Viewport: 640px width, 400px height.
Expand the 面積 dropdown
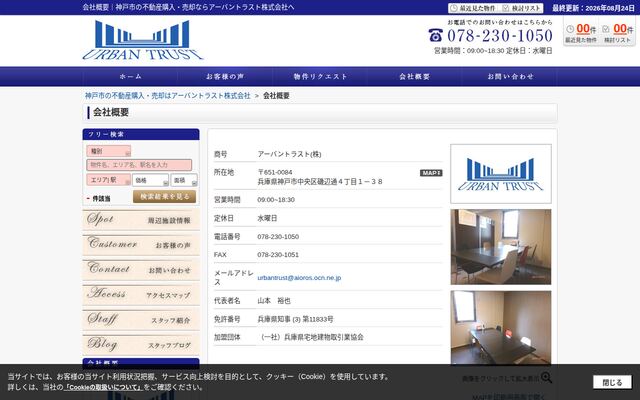[x=184, y=180]
